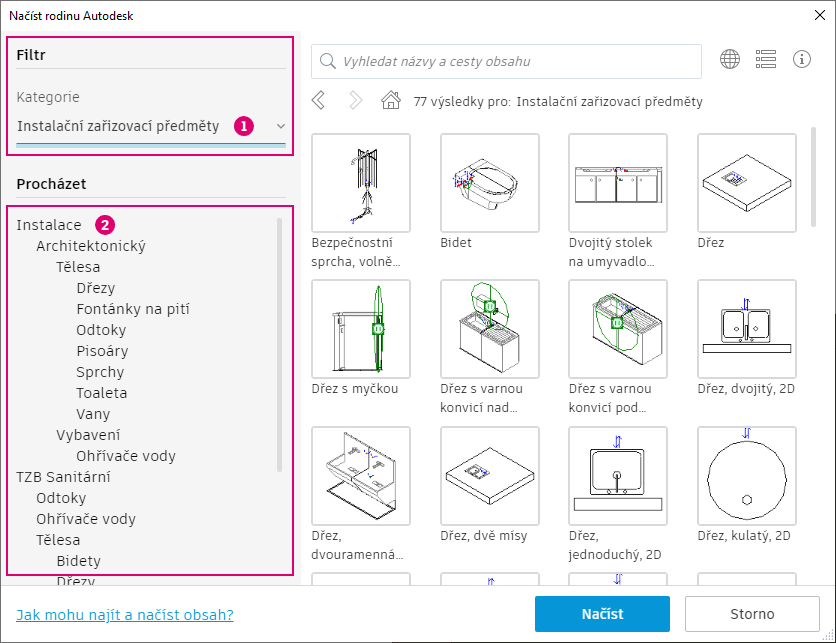Select Tělesa under TZB Sanitární
This screenshot has height=643, width=836.
tap(58, 540)
